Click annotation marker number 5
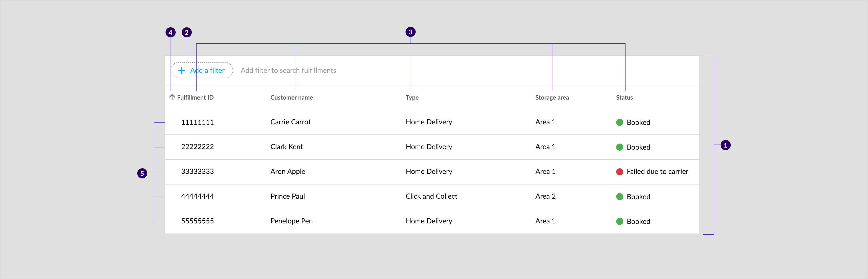The width and height of the screenshot is (868, 279). (142, 173)
